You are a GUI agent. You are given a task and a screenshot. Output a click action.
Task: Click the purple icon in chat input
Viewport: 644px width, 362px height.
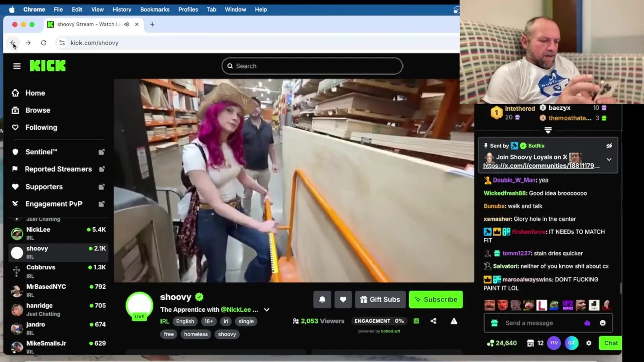tap(587, 323)
